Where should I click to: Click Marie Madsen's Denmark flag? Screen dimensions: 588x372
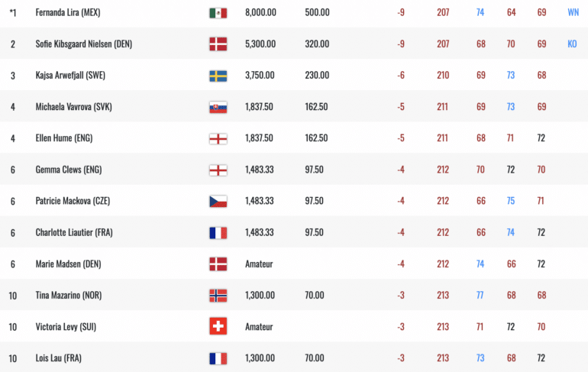(218, 264)
